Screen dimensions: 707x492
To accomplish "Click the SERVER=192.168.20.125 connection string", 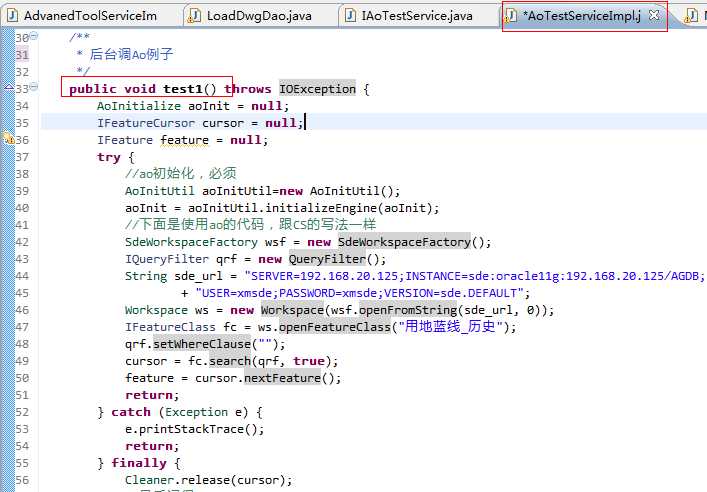I will pos(474,276).
